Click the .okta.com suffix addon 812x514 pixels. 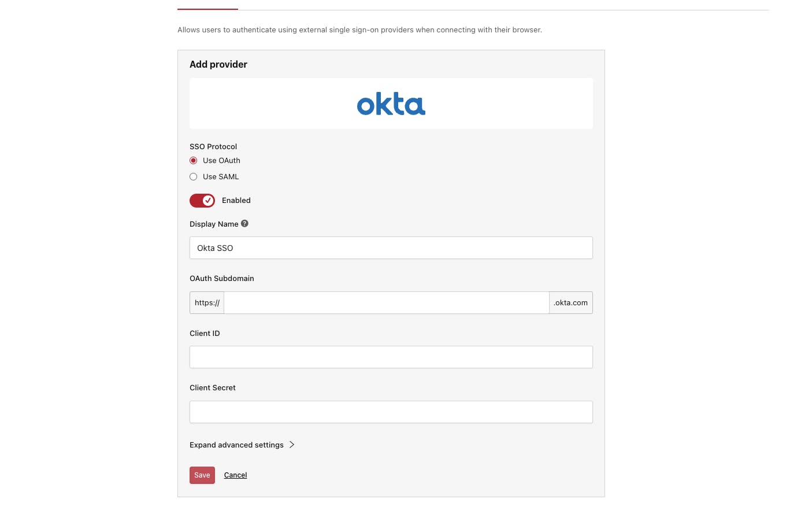point(570,303)
